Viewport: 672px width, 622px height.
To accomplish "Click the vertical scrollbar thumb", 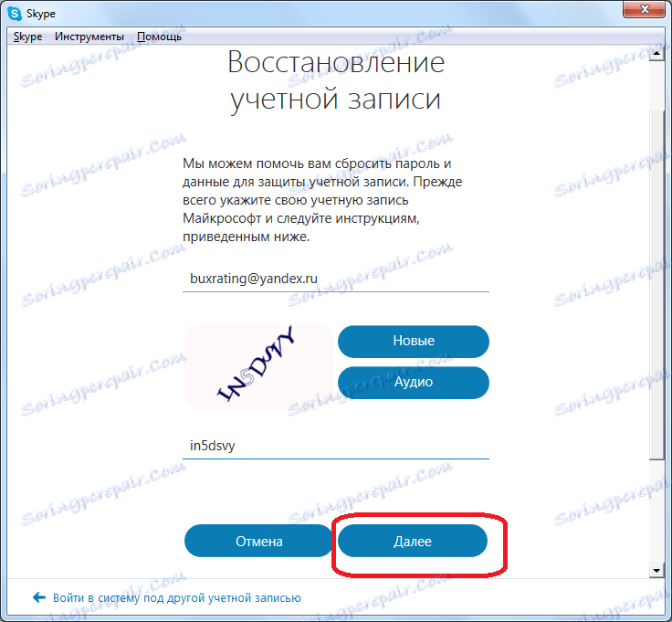I will 656,285.
